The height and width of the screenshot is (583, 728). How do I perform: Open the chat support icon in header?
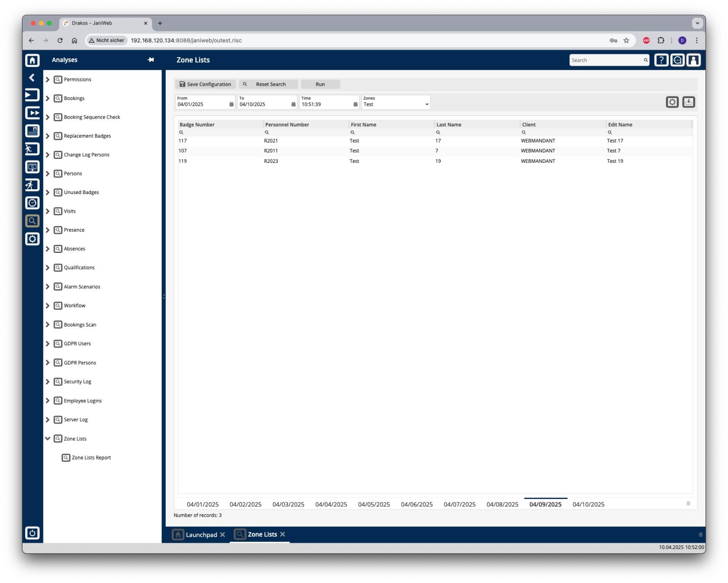678,60
